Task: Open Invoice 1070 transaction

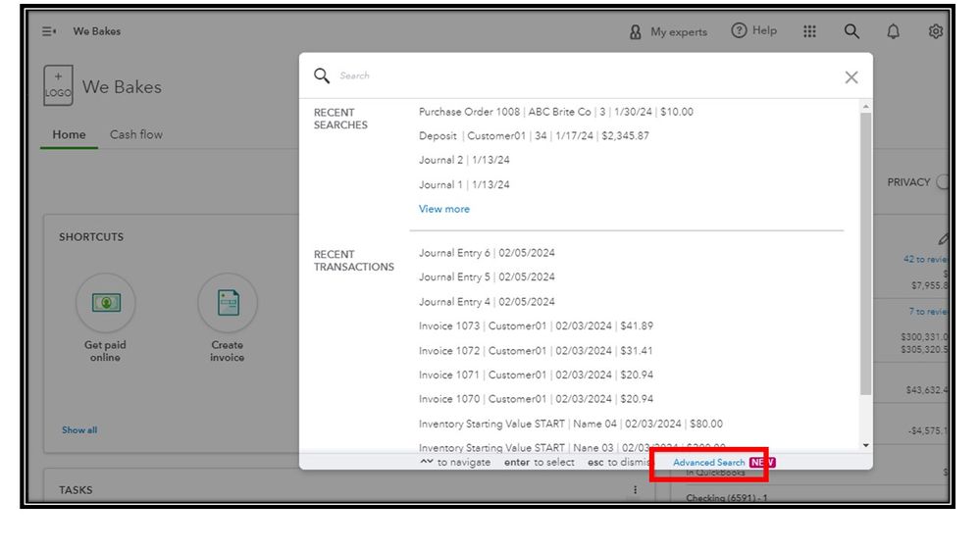Action: pos(536,399)
